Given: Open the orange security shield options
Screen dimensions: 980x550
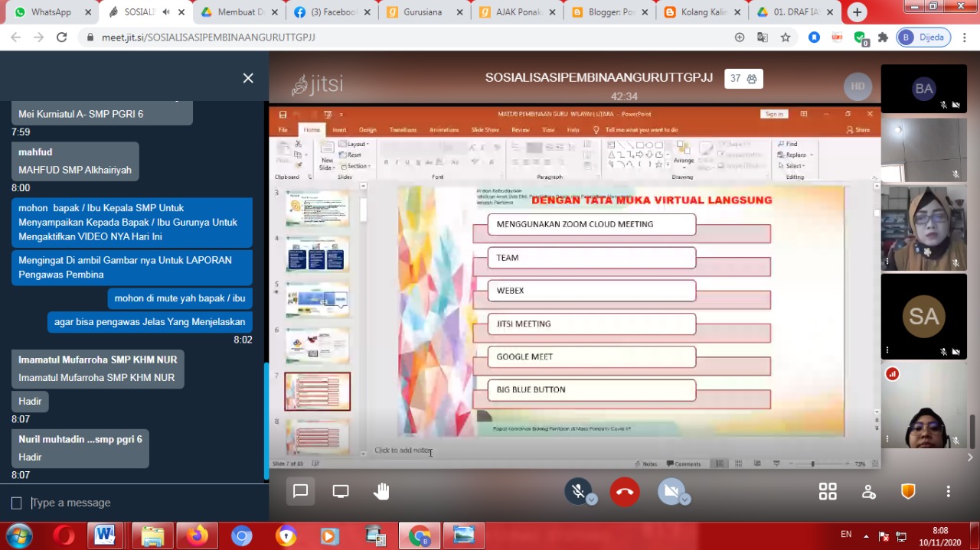Looking at the screenshot, I should click(908, 492).
